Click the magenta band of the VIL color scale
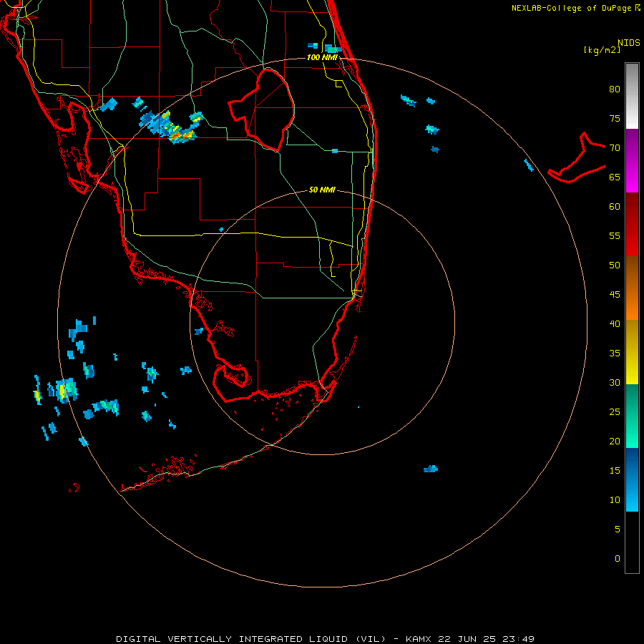The height and width of the screenshot is (644, 644). coord(632,160)
